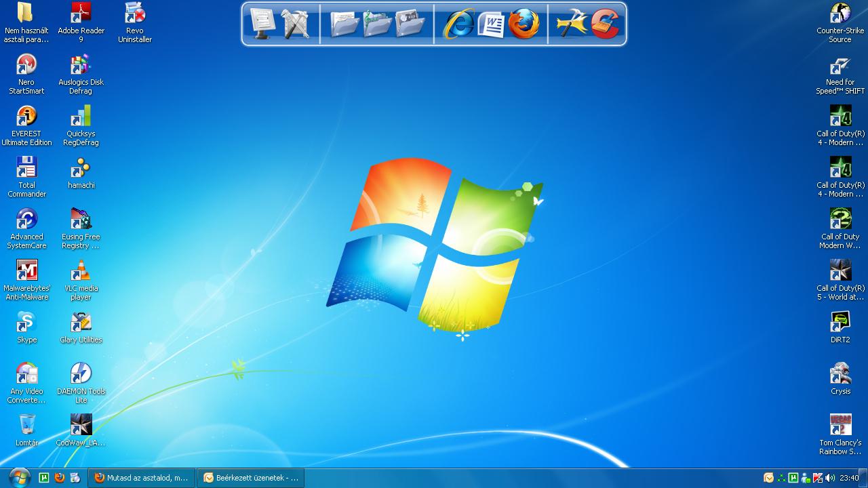Launch Adobe Reader 9 from the desktop

[81, 22]
